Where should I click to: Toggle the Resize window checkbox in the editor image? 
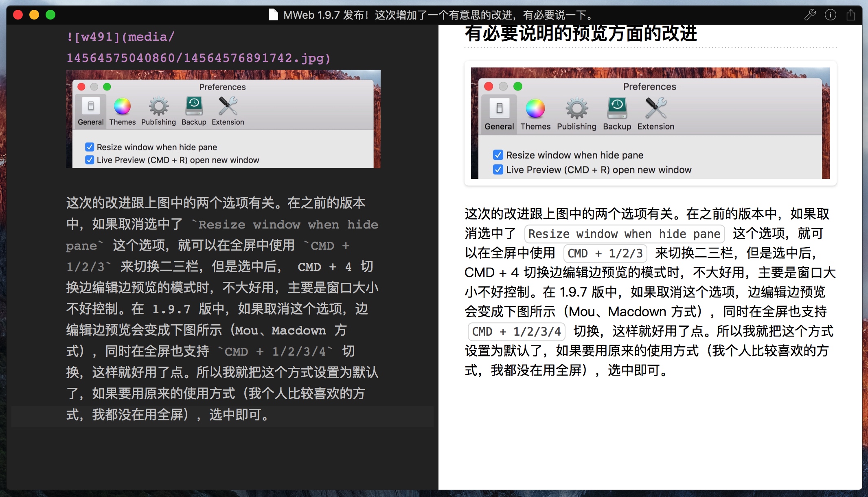click(90, 147)
